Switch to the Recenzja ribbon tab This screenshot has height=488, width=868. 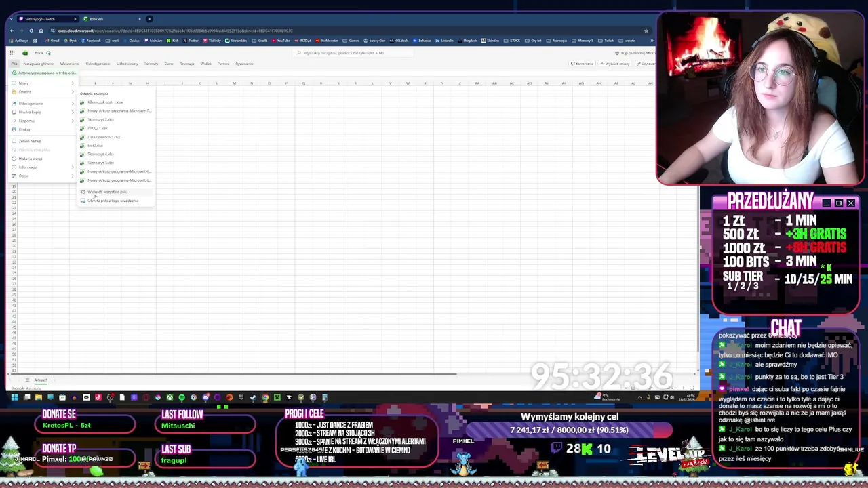click(186, 64)
